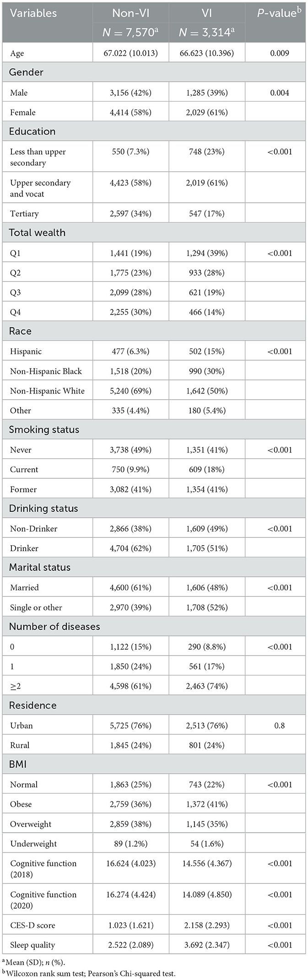Click the Variables column header
Viewport: 308px width, 980px height.
pos(33,13)
